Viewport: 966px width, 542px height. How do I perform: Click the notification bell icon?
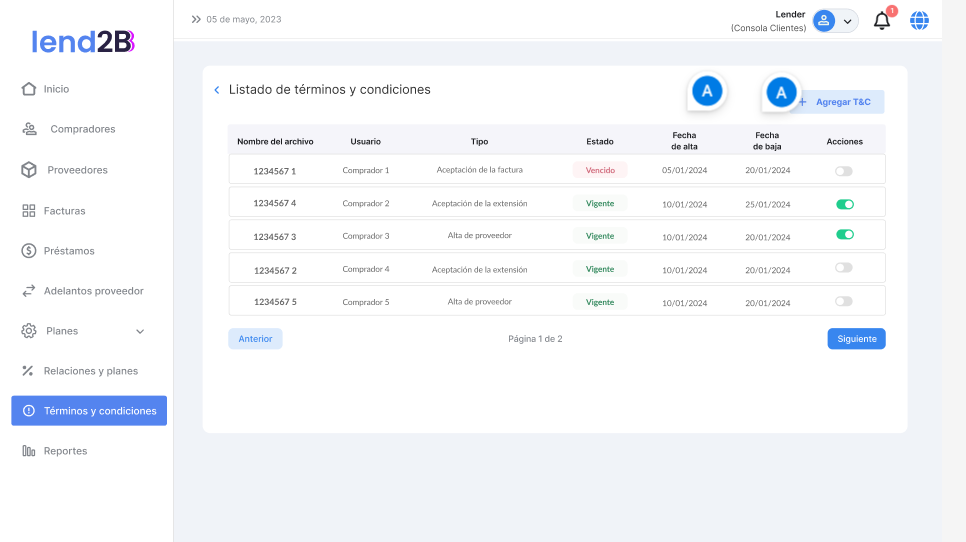881,21
